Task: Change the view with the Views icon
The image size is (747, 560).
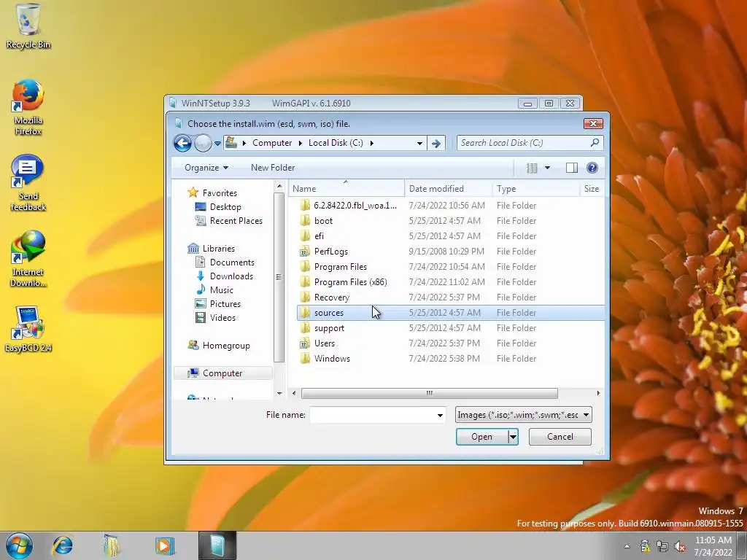Action: click(x=532, y=168)
